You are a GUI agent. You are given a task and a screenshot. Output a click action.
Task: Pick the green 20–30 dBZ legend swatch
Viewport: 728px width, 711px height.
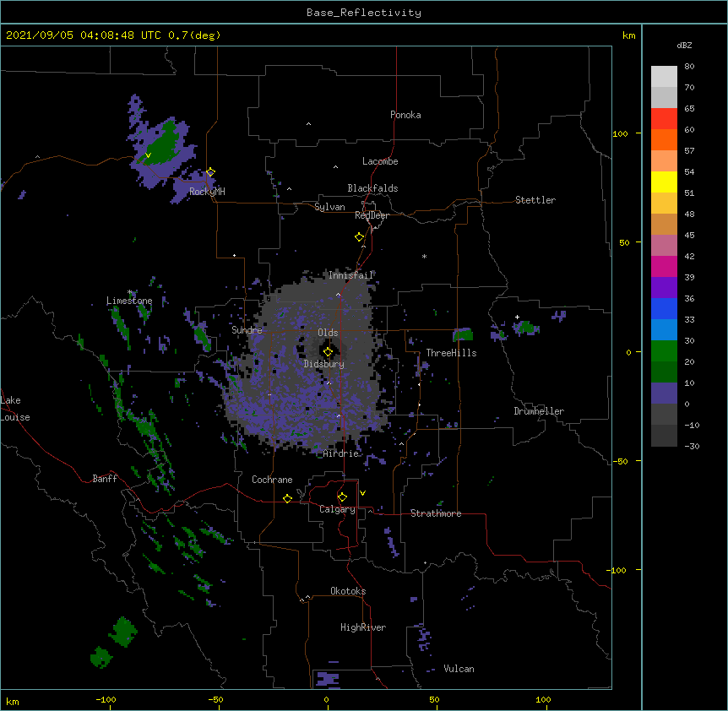pyautogui.click(x=664, y=351)
